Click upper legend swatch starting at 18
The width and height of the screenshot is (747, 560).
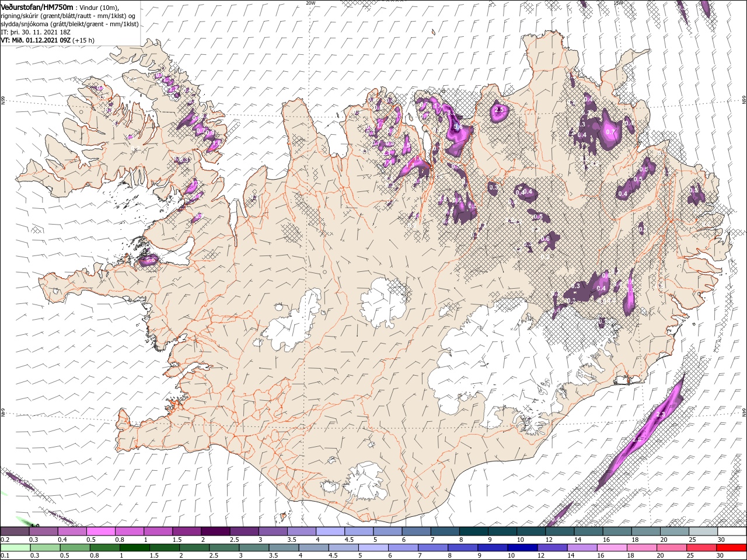pyautogui.click(x=645, y=531)
